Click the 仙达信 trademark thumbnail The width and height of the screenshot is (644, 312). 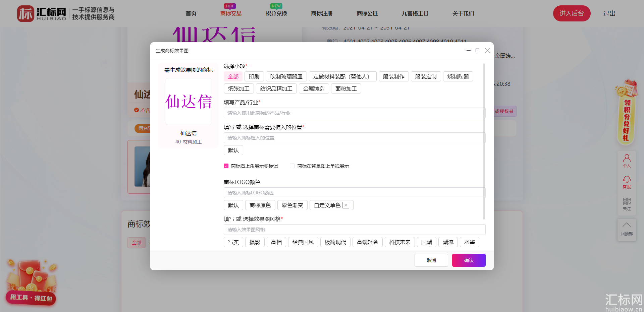pos(189,102)
